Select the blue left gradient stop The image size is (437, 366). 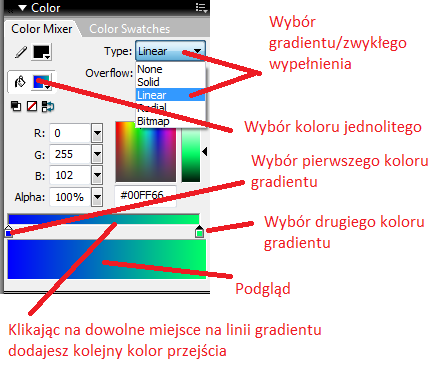9,231
